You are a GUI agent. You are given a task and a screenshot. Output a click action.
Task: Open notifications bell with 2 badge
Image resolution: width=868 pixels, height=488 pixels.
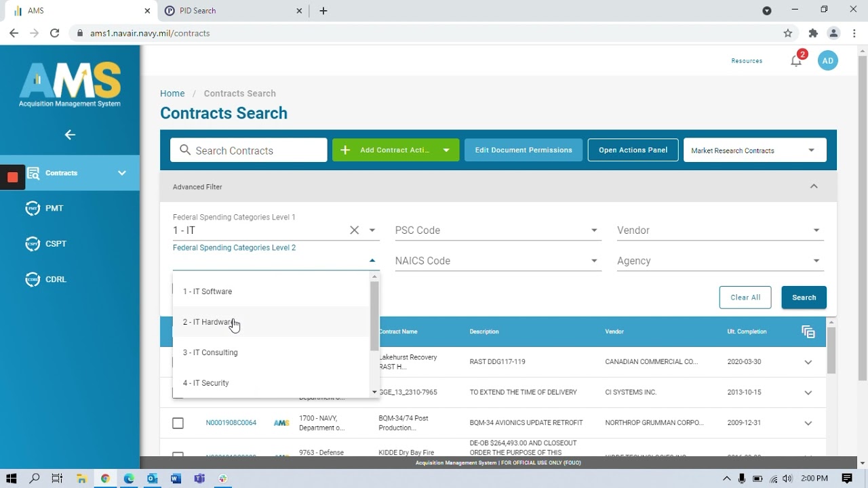coord(797,60)
